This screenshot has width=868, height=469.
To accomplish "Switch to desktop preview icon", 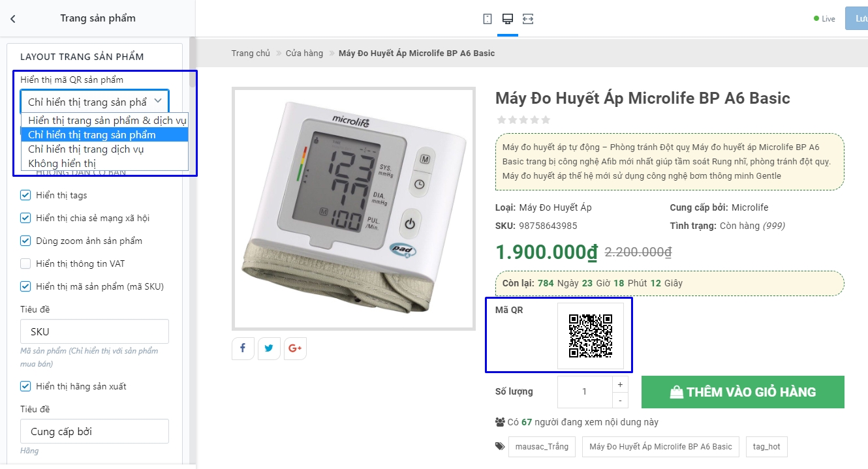I will (x=507, y=19).
